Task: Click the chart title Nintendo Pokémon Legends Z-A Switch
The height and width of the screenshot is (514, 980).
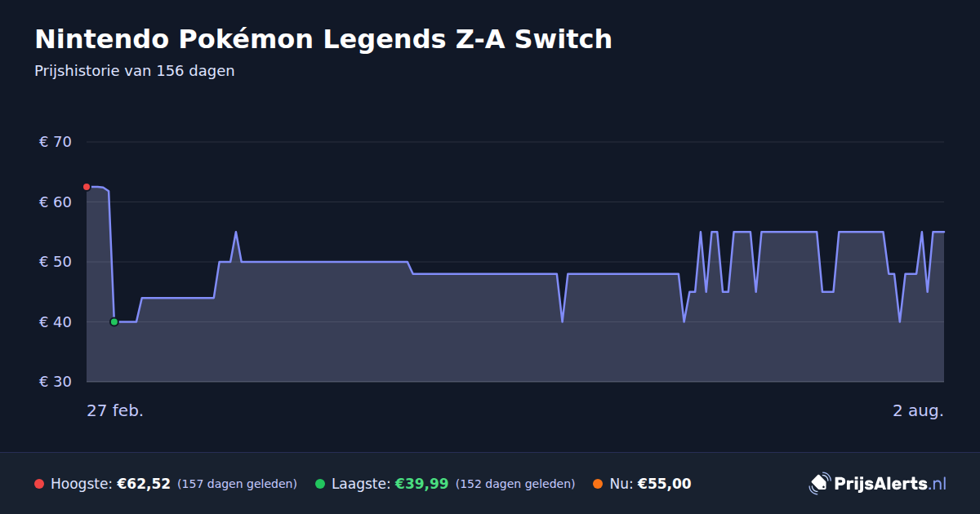Action: tap(323, 39)
